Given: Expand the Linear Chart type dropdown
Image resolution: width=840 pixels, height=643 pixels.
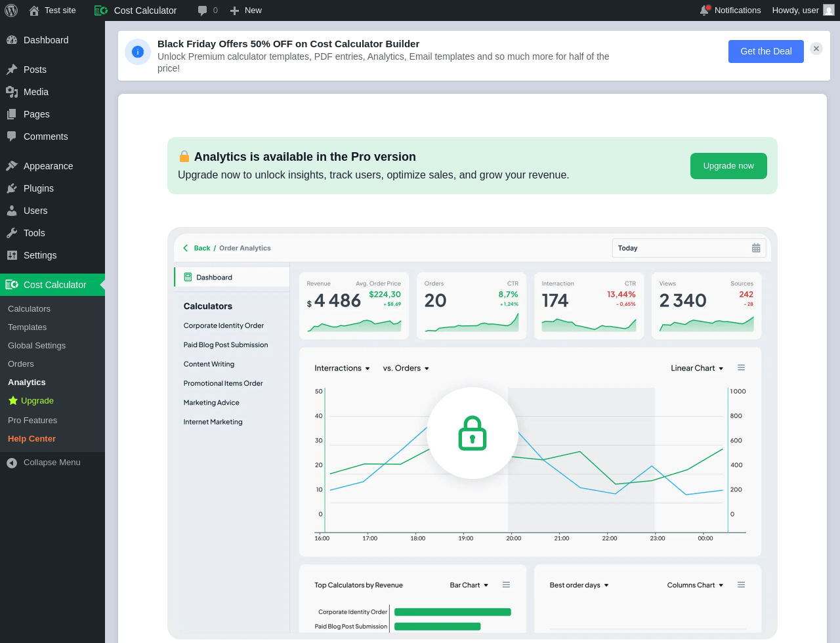Looking at the screenshot, I should click(697, 369).
